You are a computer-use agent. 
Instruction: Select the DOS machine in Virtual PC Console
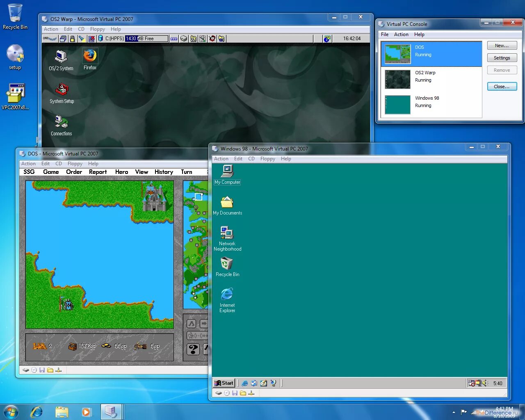(431, 54)
